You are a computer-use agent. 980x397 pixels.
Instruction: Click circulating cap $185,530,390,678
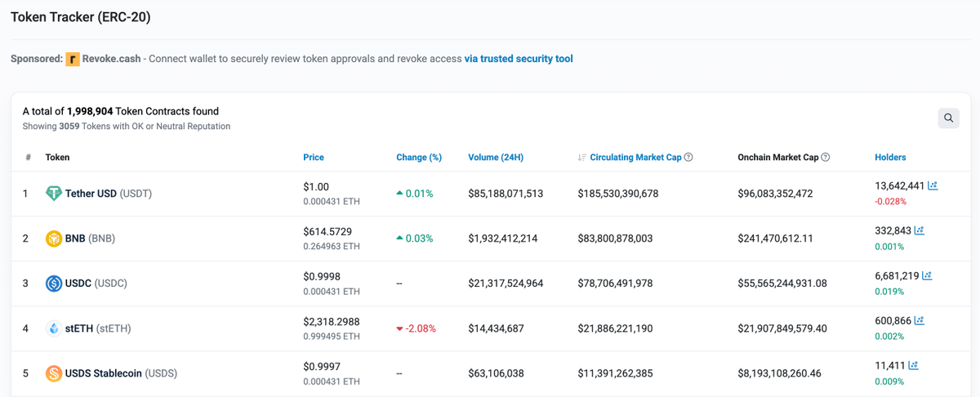[x=618, y=194]
